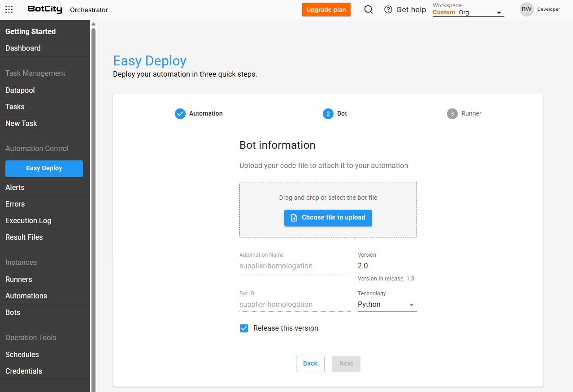
Task: Click the BotCity logo
Action: pyautogui.click(x=45, y=9)
